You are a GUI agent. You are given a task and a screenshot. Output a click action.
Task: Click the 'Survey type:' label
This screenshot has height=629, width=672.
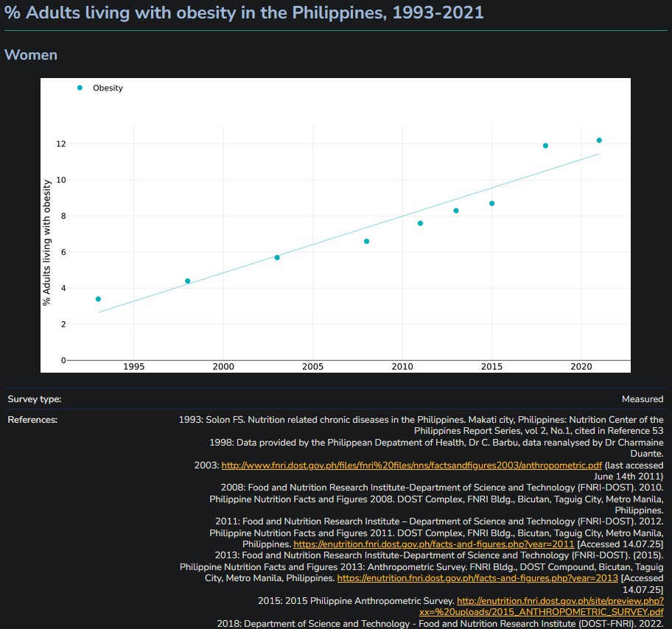(x=35, y=399)
